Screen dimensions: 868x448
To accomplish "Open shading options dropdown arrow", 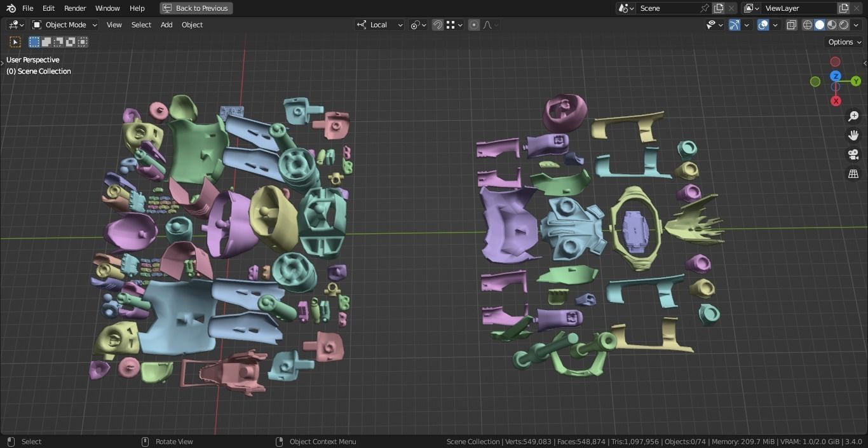I will pyautogui.click(x=856, y=25).
